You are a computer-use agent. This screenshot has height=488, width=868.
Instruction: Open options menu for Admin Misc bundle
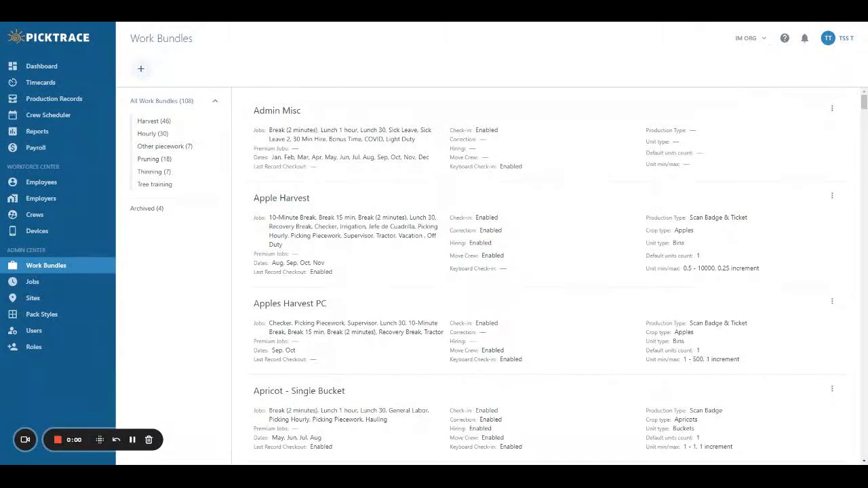coord(832,108)
